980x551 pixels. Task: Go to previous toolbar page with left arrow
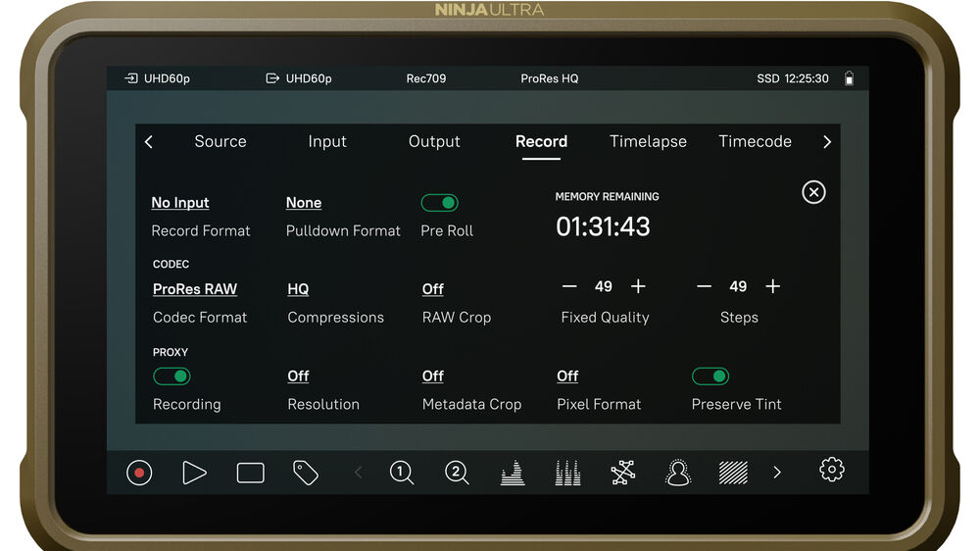(x=358, y=473)
